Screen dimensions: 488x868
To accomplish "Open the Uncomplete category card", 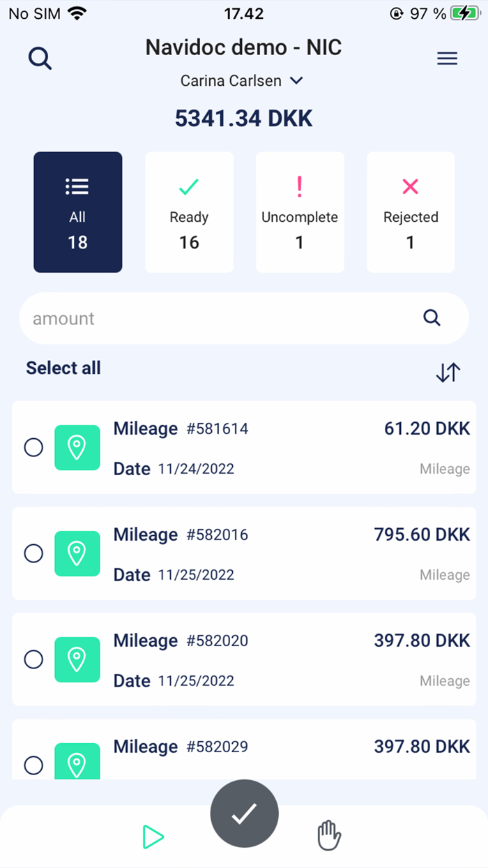I will coord(300,212).
